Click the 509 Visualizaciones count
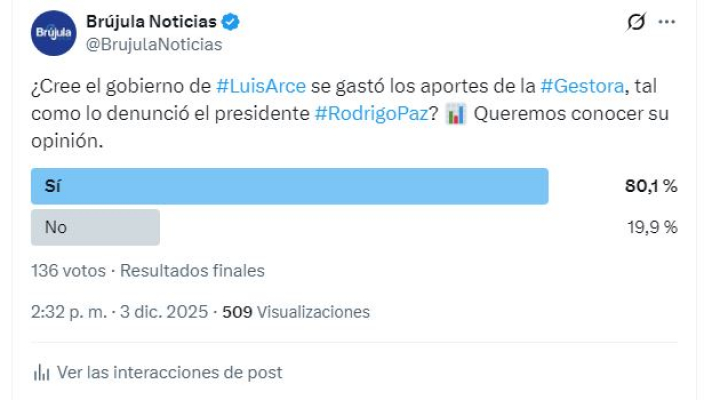The image size is (720, 400). pyautogui.click(x=296, y=312)
